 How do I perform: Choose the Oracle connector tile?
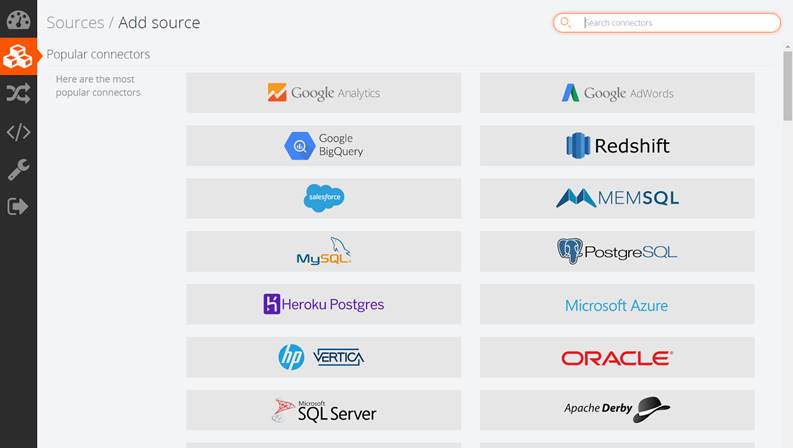pyautogui.click(x=617, y=357)
